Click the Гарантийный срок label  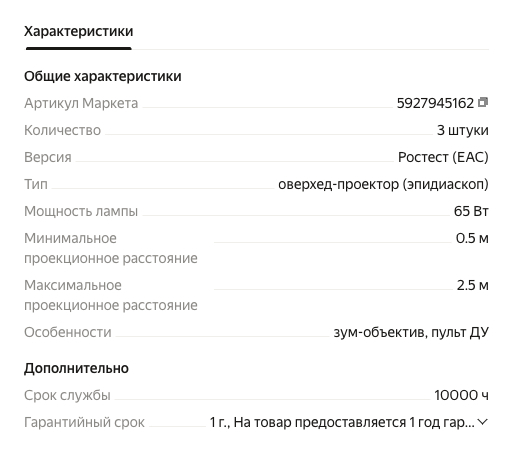84,422
